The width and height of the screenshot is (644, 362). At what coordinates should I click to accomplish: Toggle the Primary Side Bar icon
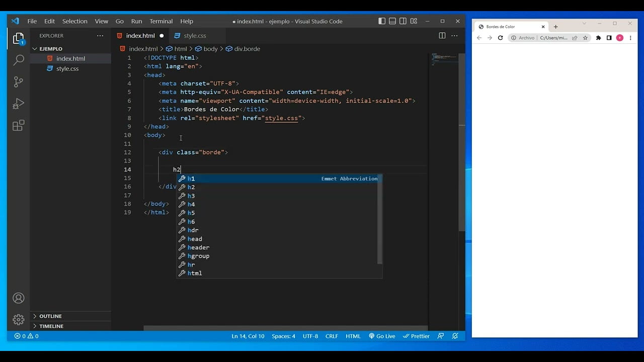(381, 21)
